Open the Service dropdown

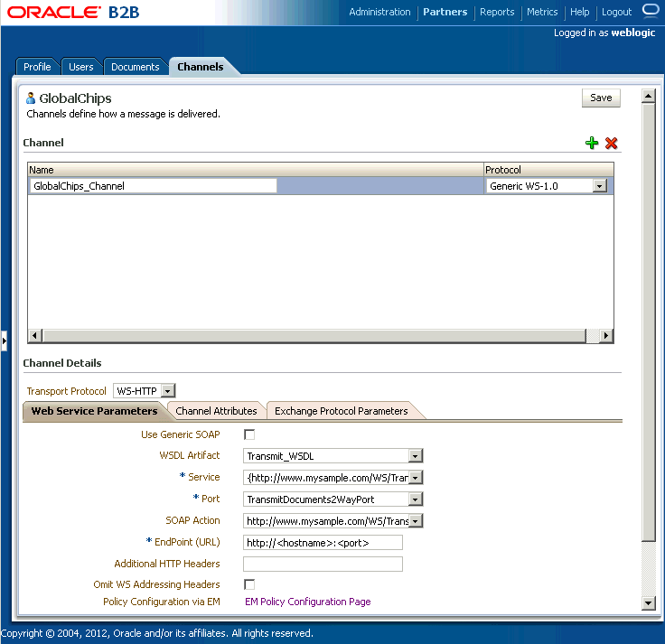click(x=416, y=478)
